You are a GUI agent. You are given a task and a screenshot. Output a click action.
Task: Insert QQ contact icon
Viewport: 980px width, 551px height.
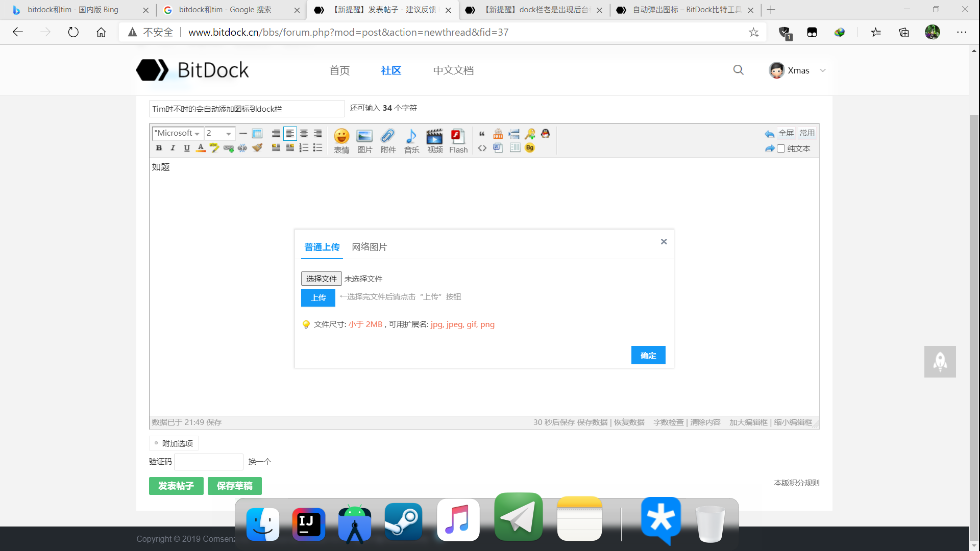coord(546,134)
